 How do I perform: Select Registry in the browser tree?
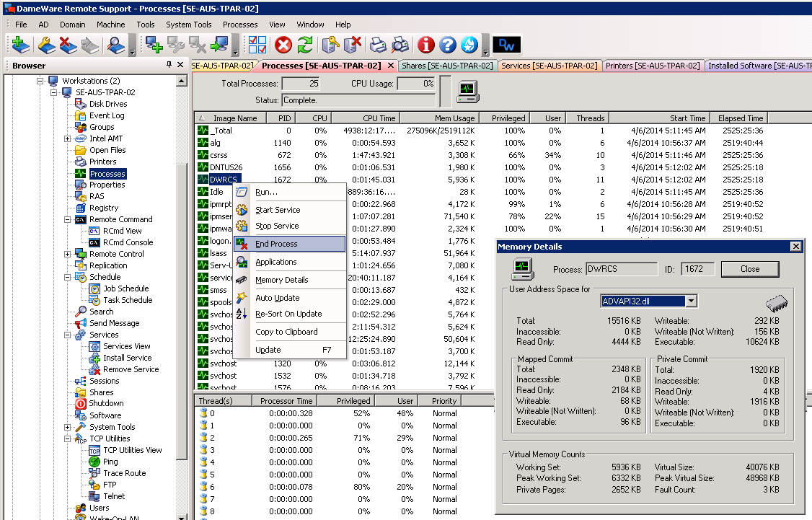coord(104,208)
